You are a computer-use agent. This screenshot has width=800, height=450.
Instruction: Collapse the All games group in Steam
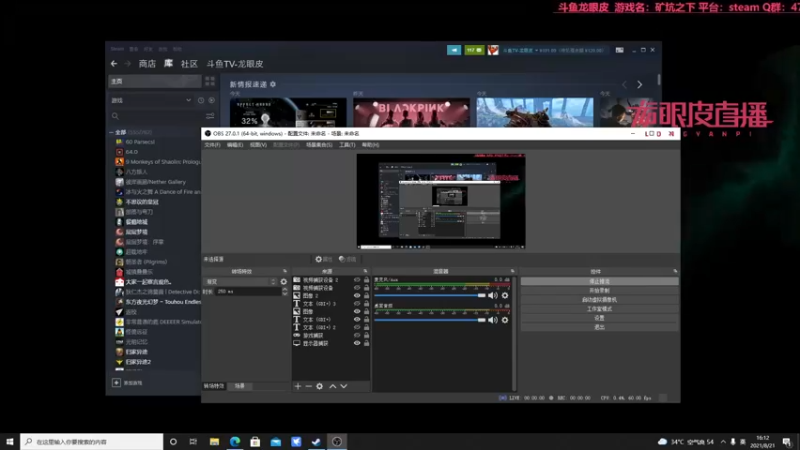click(x=112, y=132)
